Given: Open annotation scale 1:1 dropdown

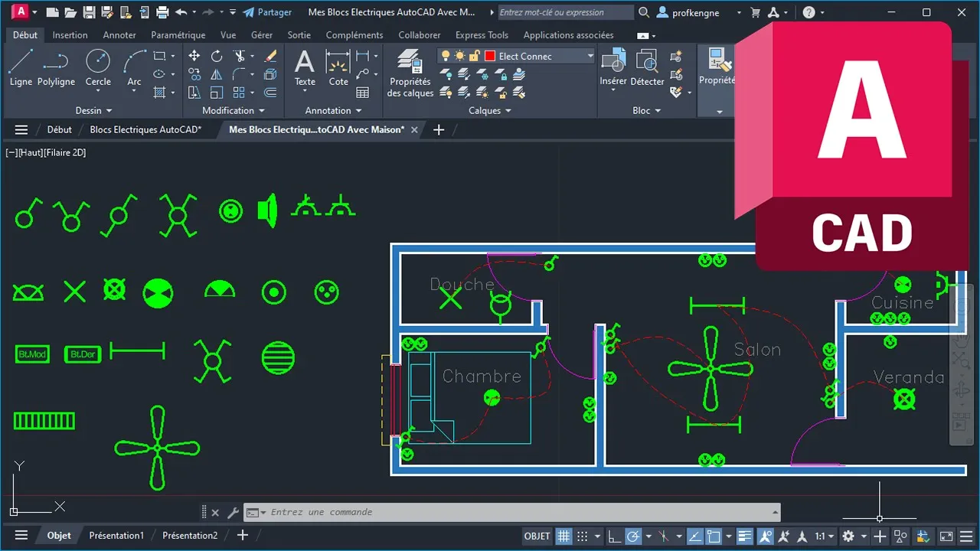Looking at the screenshot, I should click(826, 536).
